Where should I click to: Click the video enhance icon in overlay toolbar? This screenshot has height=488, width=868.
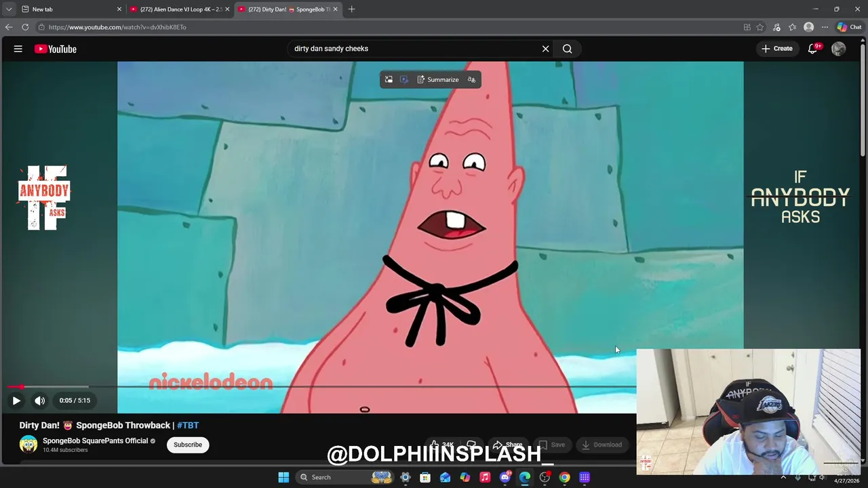[404, 80]
